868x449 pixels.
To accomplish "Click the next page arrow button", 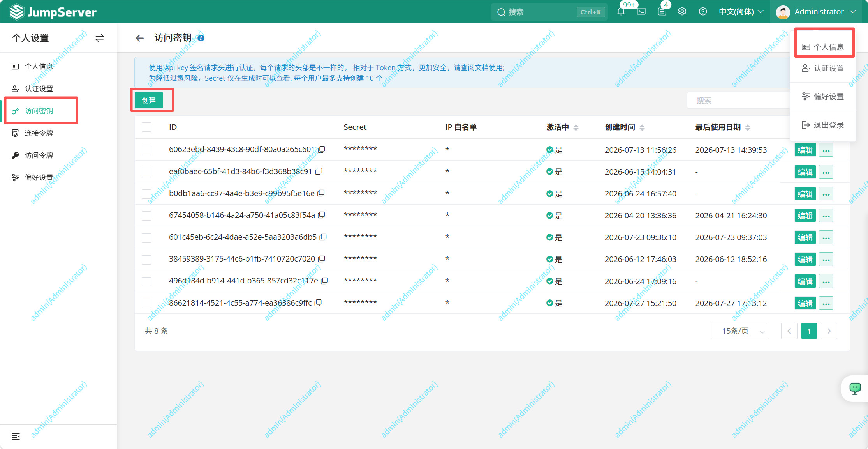I will click(829, 331).
